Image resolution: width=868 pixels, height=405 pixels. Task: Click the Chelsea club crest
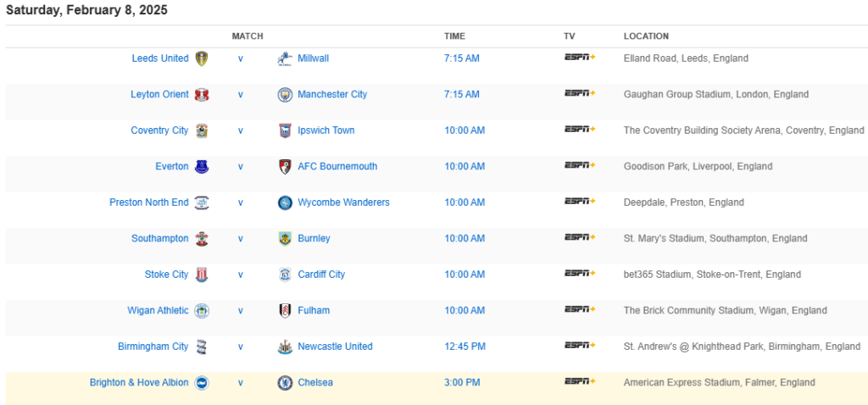click(285, 383)
